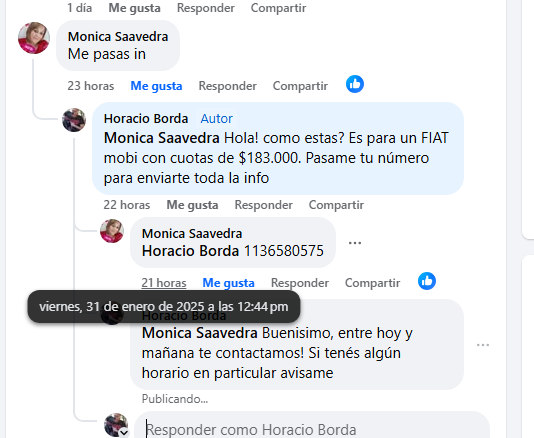Click "Responder" under the FIAT mobi reply
This screenshot has width=534, height=438.
coord(264,205)
